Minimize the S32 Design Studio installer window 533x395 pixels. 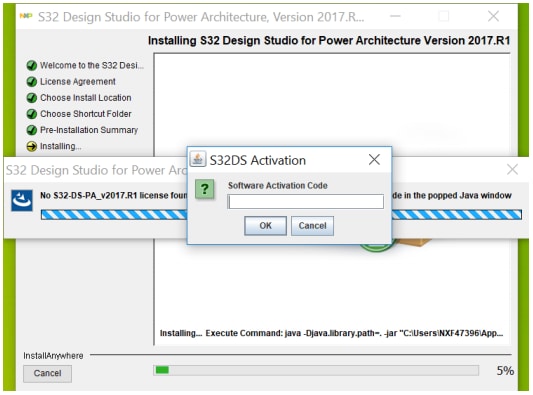tap(395, 16)
